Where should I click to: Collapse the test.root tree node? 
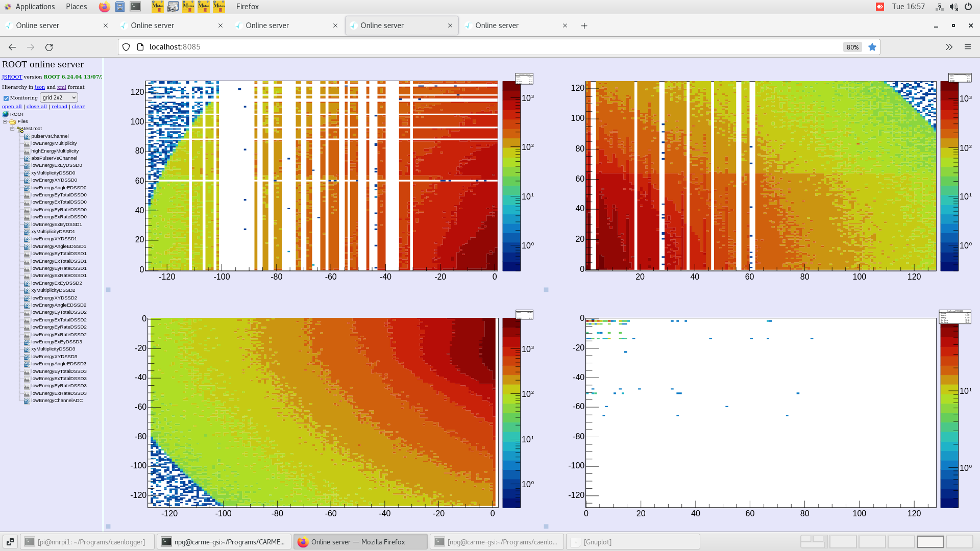coord(12,129)
